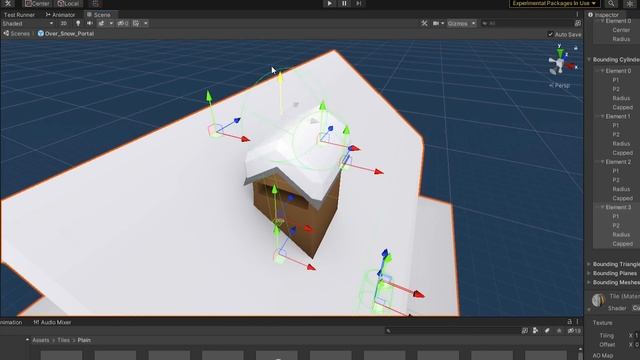Open the global search magnifier icon

click(x=611, y=3)
